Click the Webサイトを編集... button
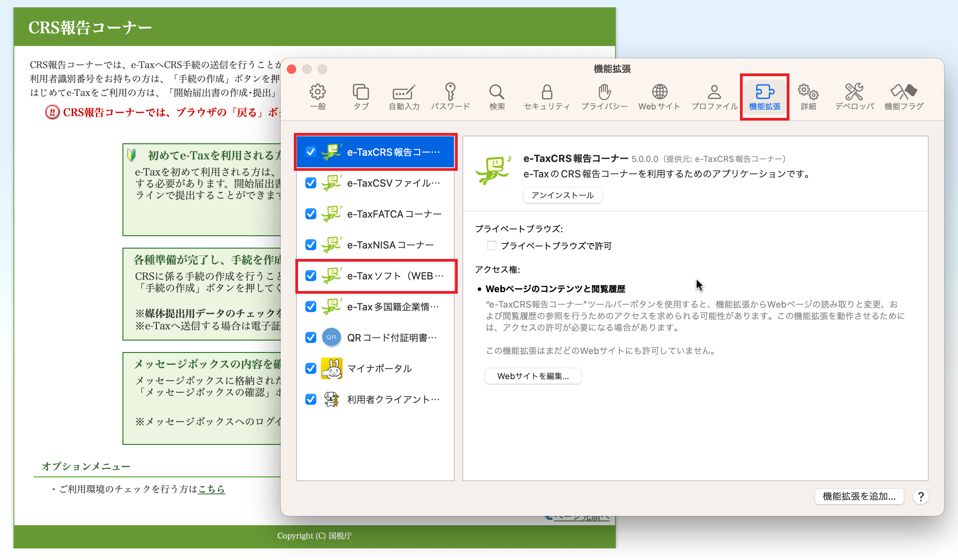This screenshot has height=560, width=958. [x=533, y=376]
